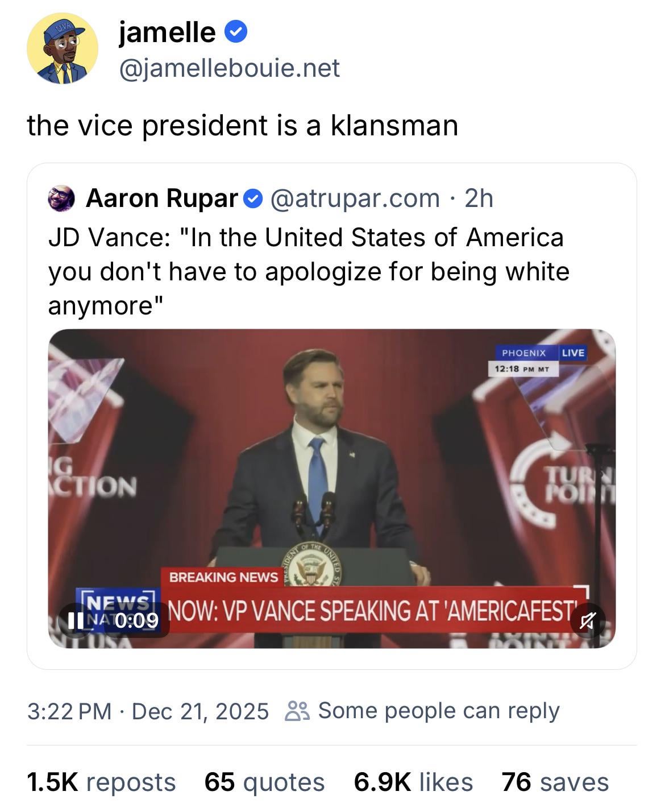Unmute the video using the speaker icon
Image resolution: width=665 pixels, height=812 pixels.
[587, 620]
